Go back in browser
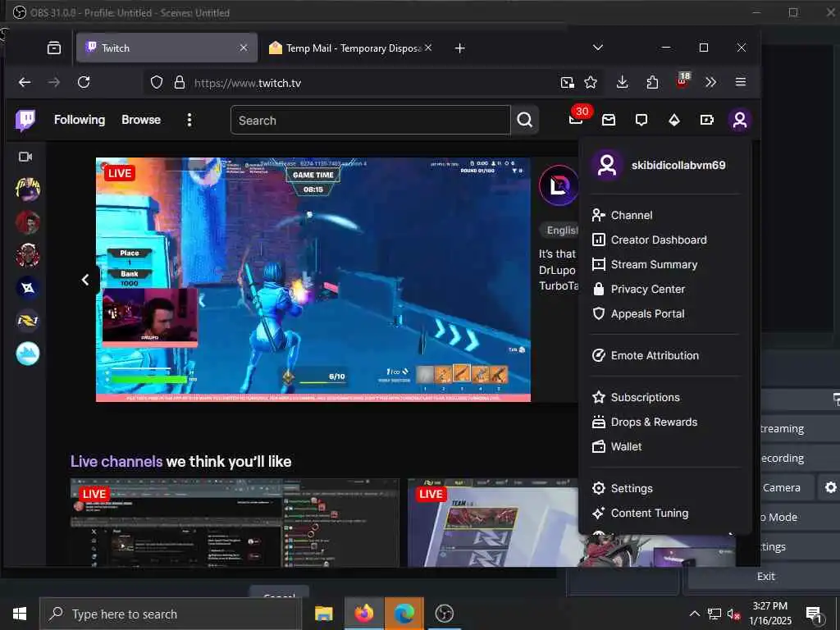 pyautogui.click(x=25, y=82)
